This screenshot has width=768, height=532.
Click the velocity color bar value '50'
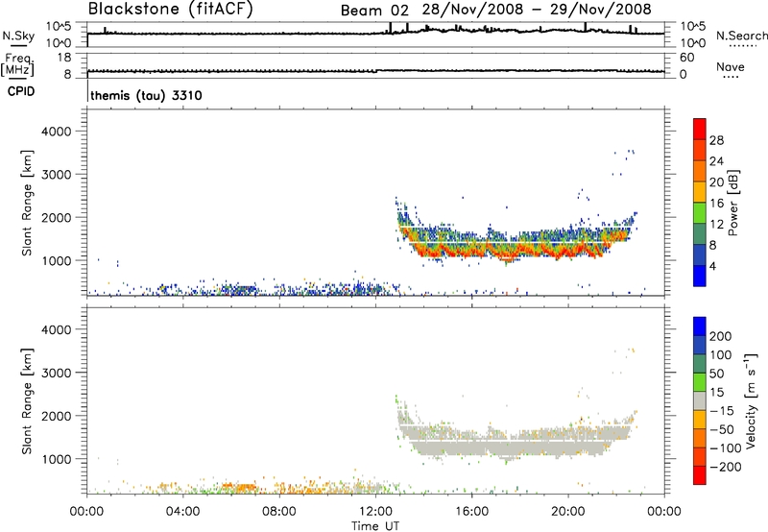[717, 374]
